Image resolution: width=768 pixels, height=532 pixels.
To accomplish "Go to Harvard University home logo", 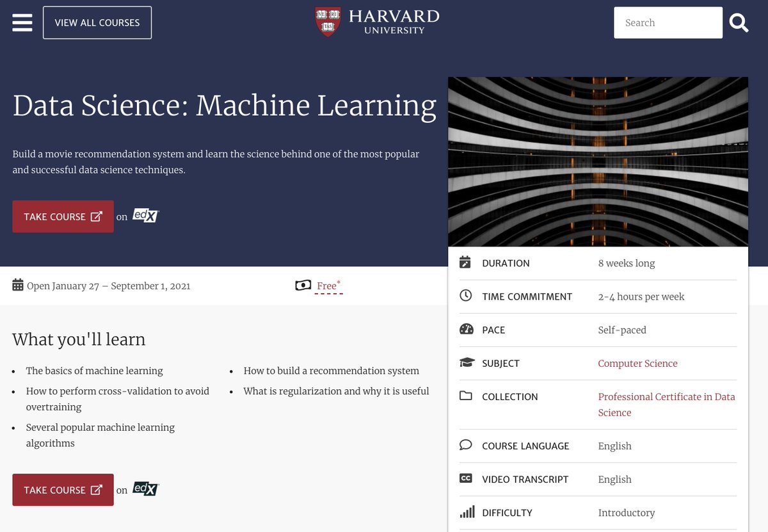I will (x=378, y=22).
